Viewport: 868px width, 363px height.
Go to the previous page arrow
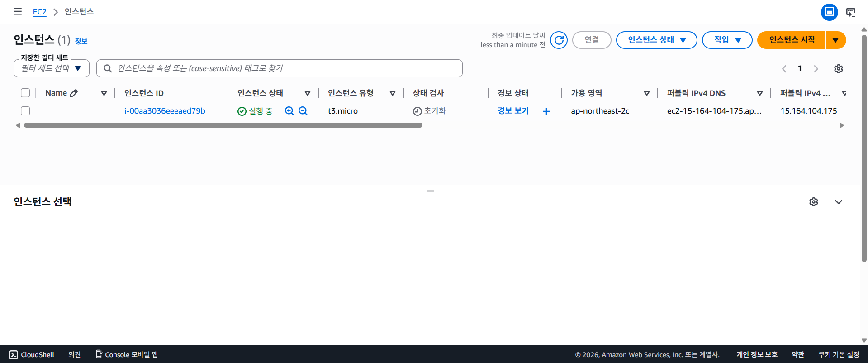[784, 69]
